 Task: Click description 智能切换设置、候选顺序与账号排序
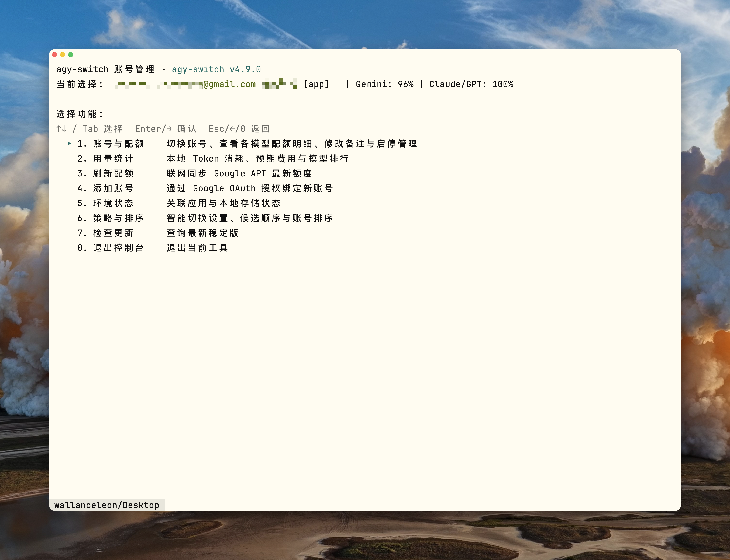pyautogui.click(x=250, y=218)
